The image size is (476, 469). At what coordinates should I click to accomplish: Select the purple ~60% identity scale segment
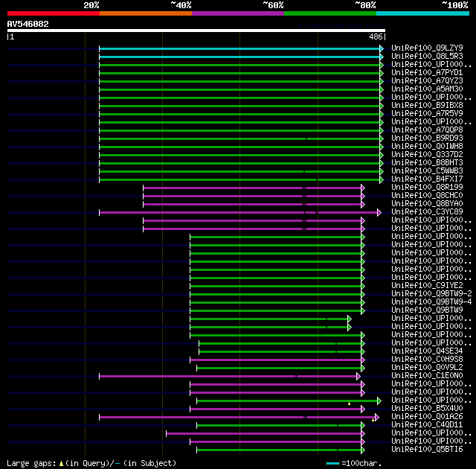pos(238,13)
